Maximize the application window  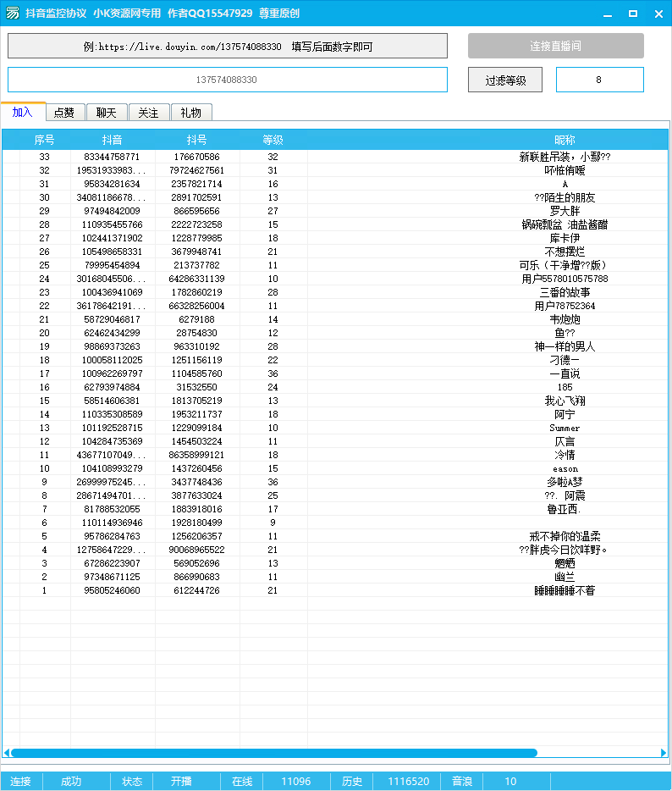pyautogui.click(x=632, y=14)
